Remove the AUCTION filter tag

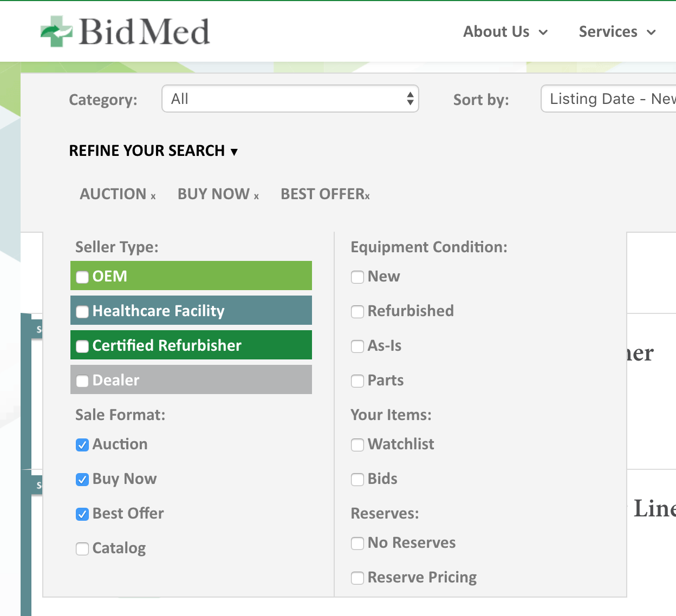point(153,196)
